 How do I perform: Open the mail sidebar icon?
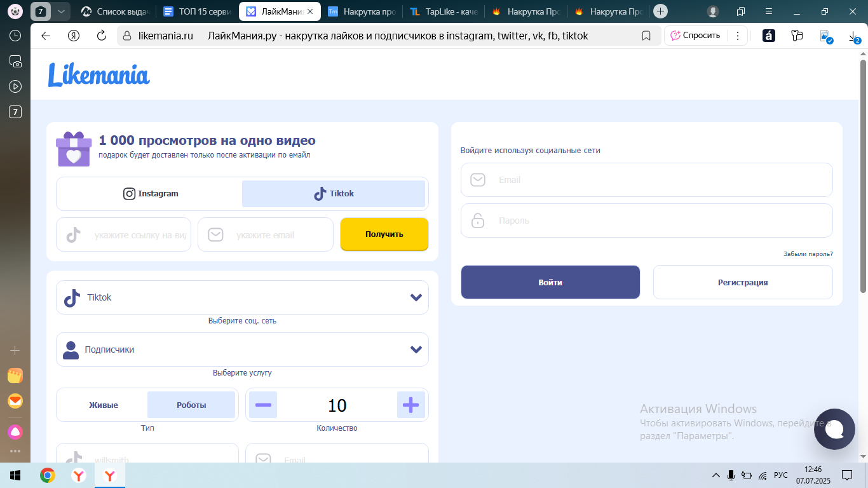pos(15,401)
